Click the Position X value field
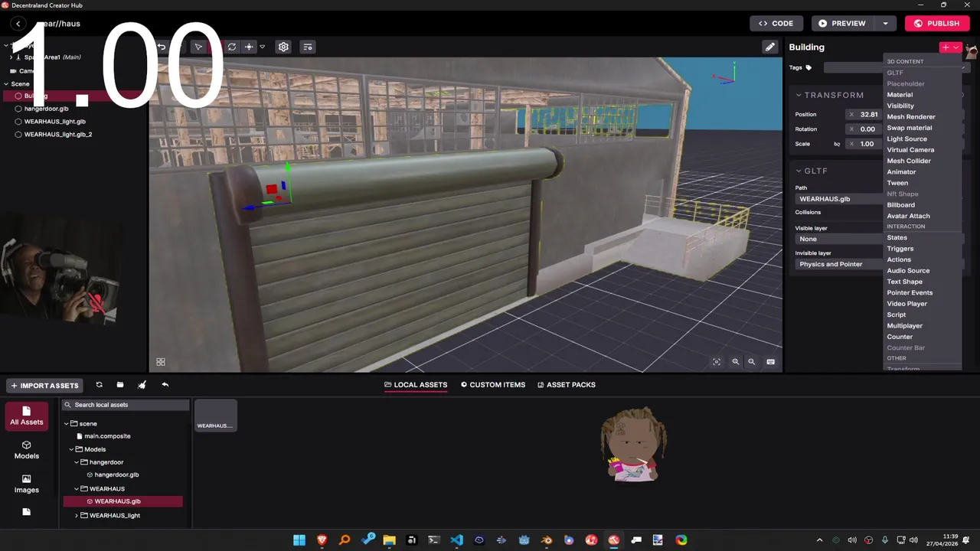Screen dimensions: 980x551 pos(864,115)
